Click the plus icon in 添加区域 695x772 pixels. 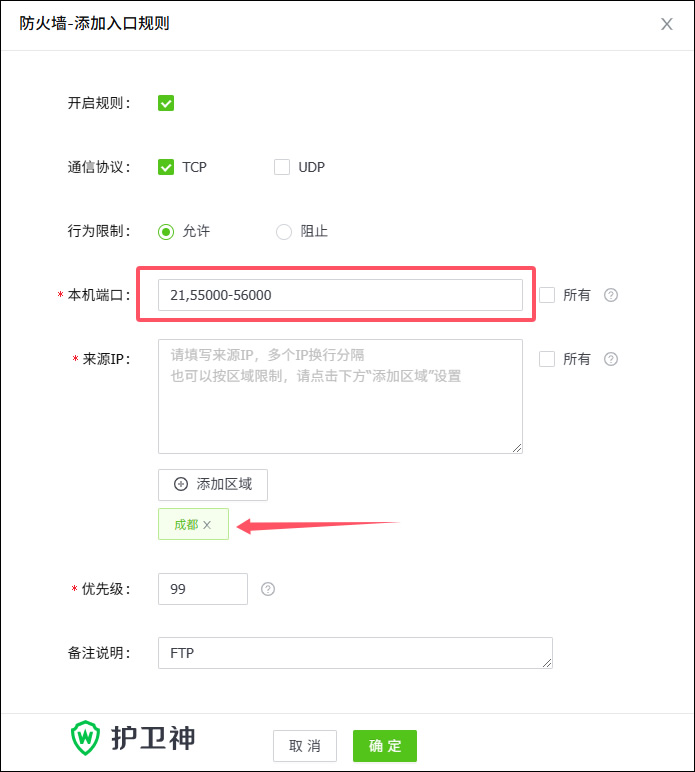[181, 484]
